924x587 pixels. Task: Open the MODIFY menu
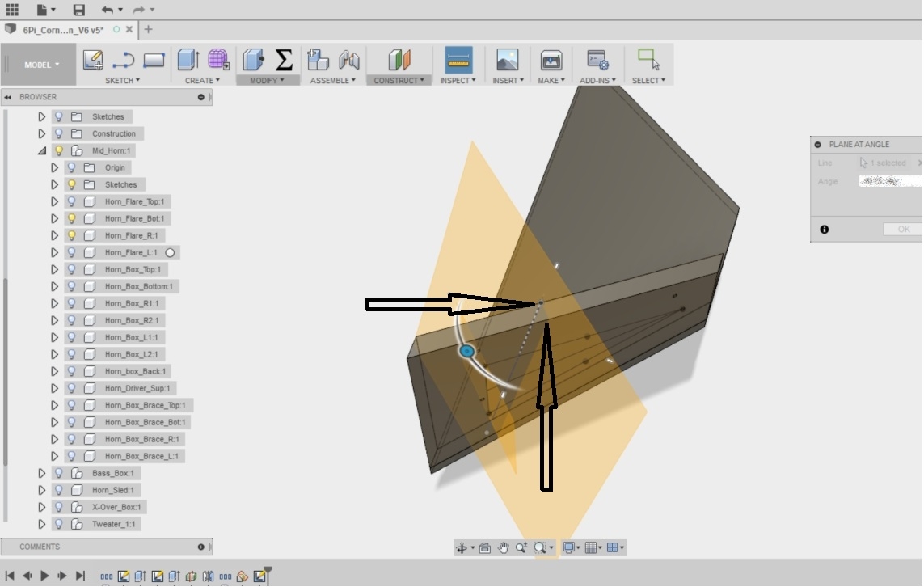tap(267, 80)
